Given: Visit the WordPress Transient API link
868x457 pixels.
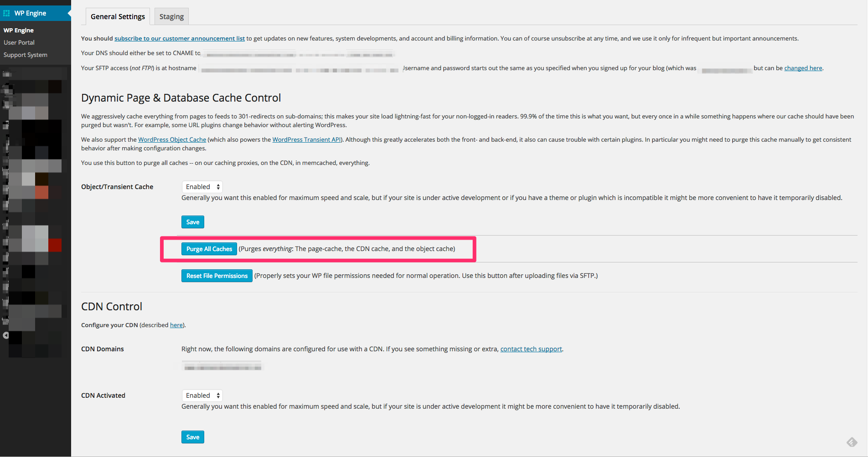Looking at the screenshot, I should (306, 140).
